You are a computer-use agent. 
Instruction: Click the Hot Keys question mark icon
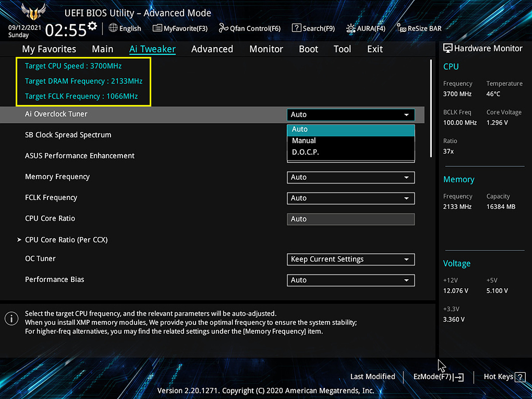(x=520, y=377)
